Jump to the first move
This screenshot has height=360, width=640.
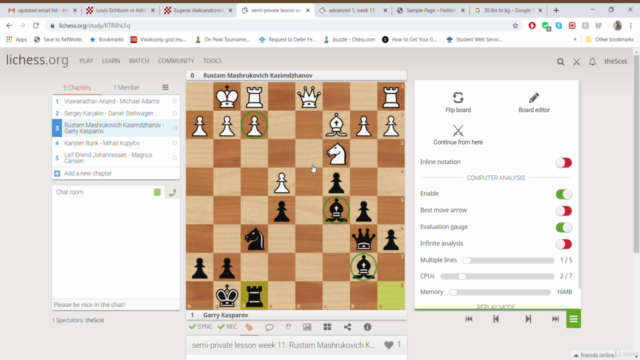pos(469,319)
